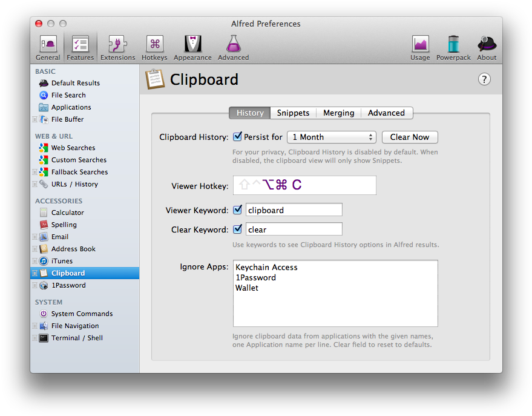Switch to the History tab
532x416 pixels.
(x=250, y=113)
